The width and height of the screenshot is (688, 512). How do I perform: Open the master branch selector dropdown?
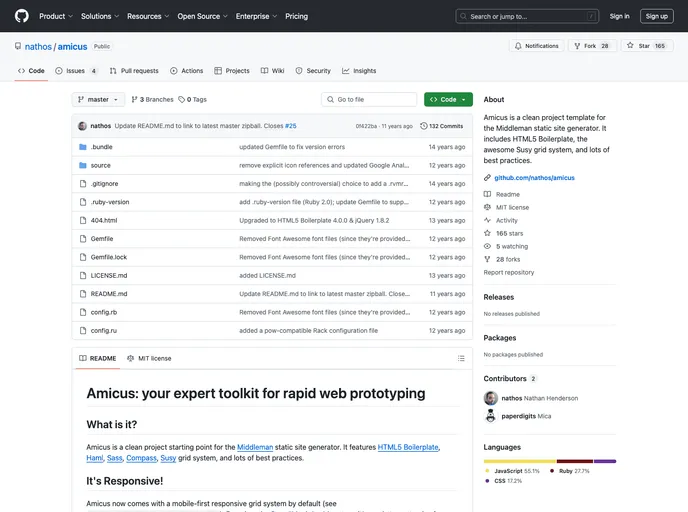point(98,100)
